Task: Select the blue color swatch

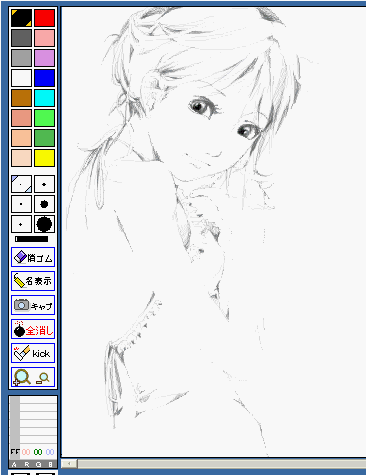Action: click(x=44, y=78)
